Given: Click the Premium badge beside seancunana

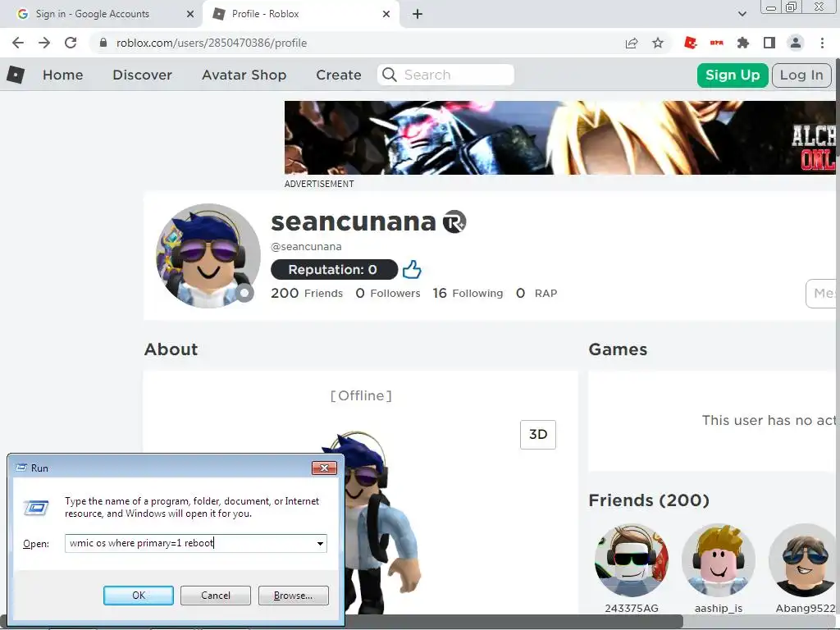Looking at the screenshot, I should point(454,221).
